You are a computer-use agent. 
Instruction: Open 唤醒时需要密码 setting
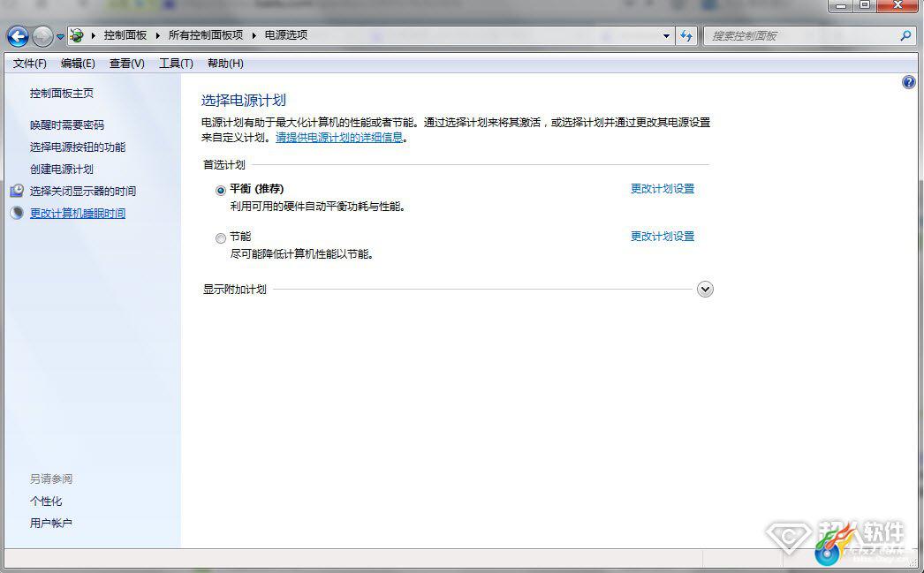(x=66, y=124)
